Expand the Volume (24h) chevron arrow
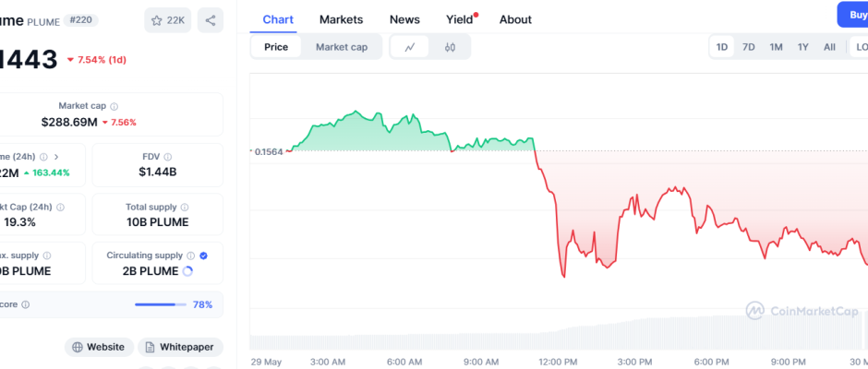The width and height of the screenshot is (868, 369). [56, 158]
